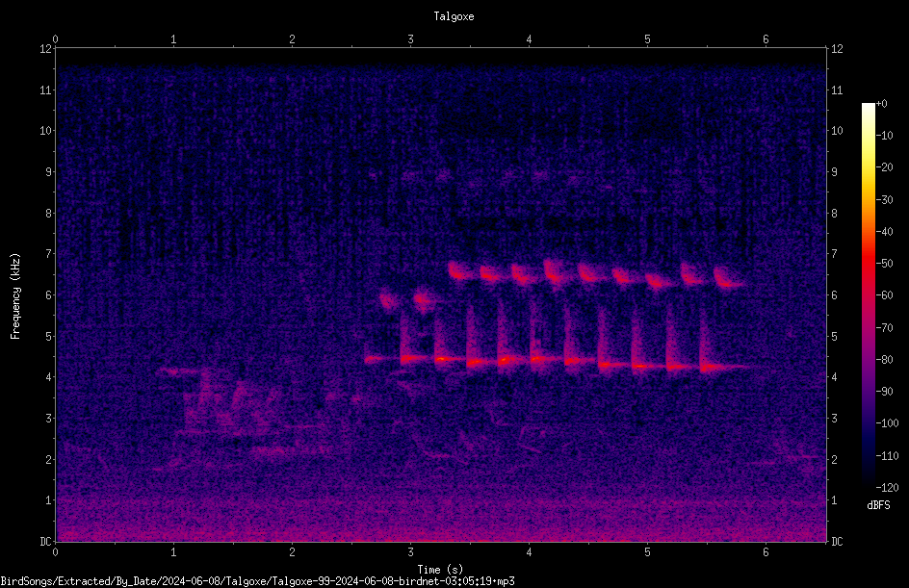The image size is (909, 588).
Task: Select the +0 label on color scale
Action: (882, 104)
